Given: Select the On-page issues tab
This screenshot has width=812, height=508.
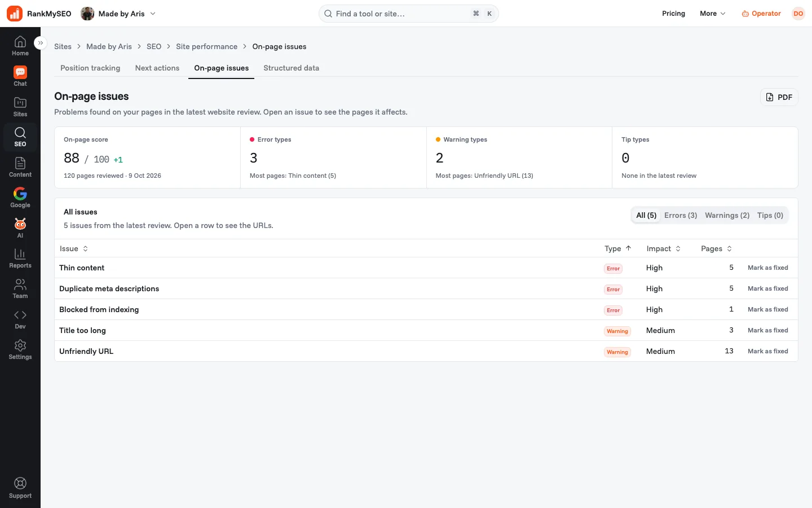Looking at the screenshot, I should click(222, 68).
